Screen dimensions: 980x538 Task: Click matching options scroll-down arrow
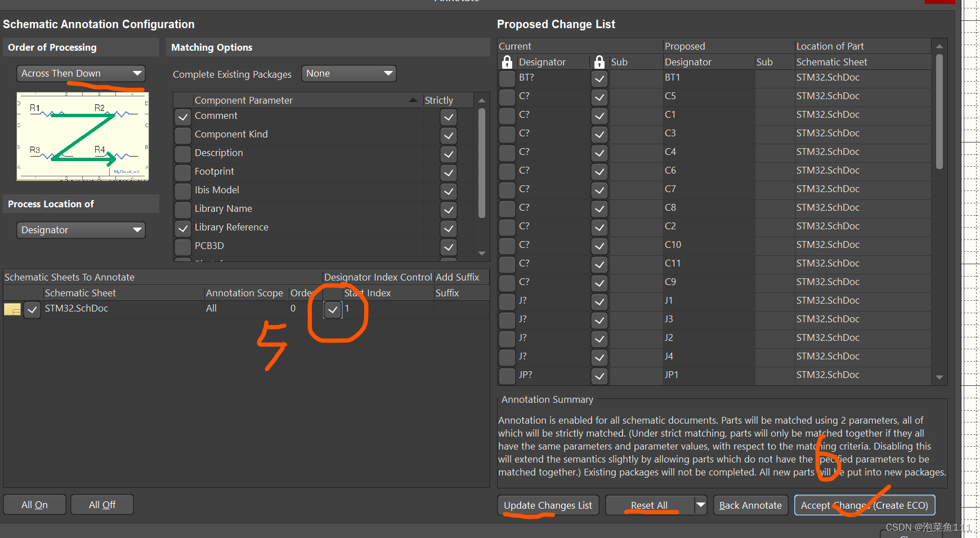pyautogui.click(x=482, y=254)
